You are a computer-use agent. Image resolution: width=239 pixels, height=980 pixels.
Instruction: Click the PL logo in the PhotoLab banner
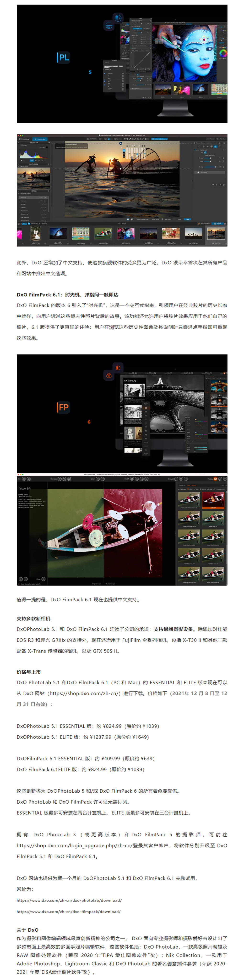63,57
